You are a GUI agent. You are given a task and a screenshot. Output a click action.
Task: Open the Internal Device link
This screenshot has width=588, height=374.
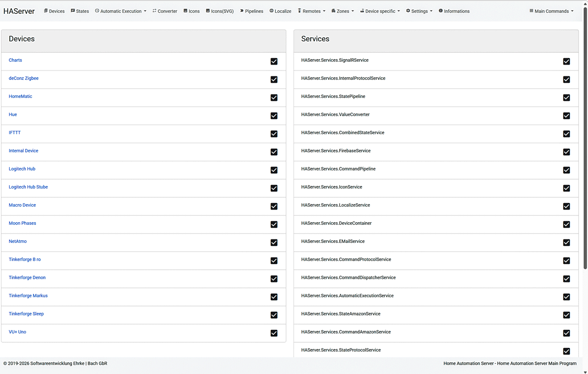pyautogui.click(x=24, y=151)
